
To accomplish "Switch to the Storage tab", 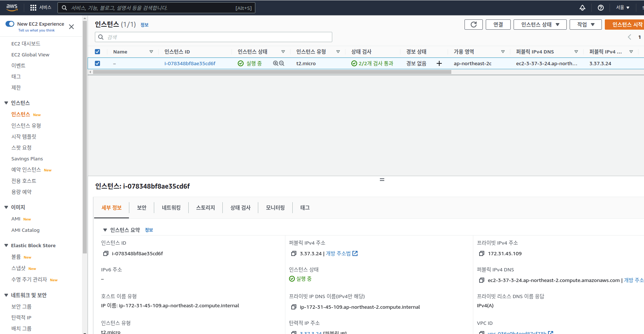I will coord(206,208).
